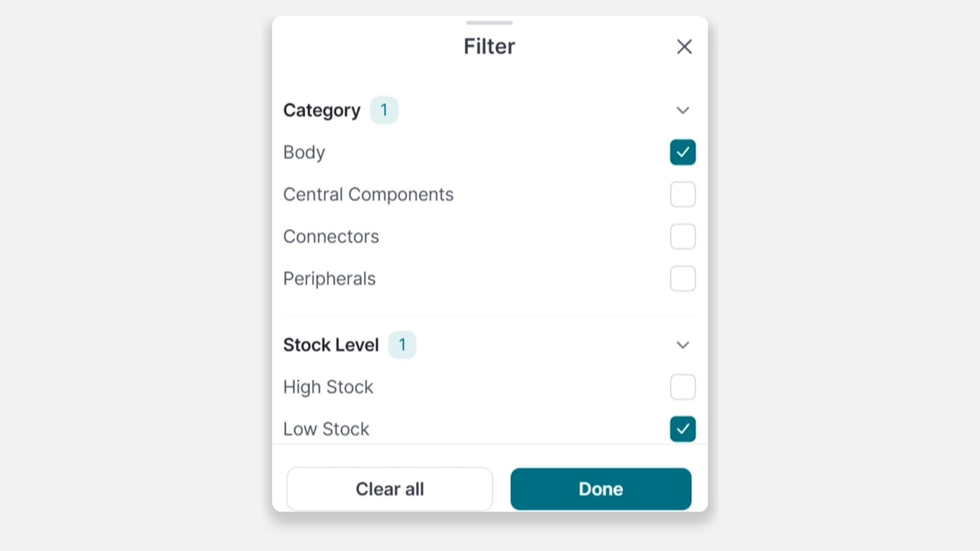Screen dimensions: 980x551
Task: Close the Filter panel with the X icon
Action: pyautogui.click(x=684, y=46)
